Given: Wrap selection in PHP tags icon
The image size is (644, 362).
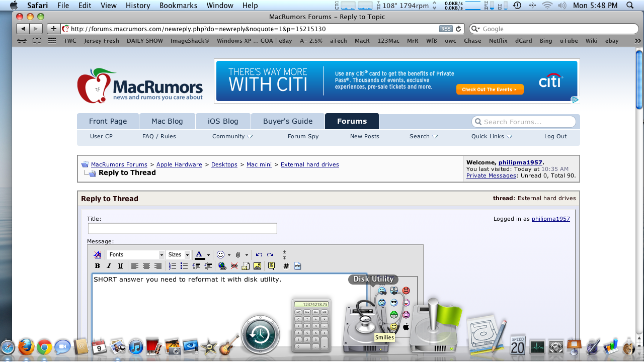Looking at the screenshot, I should (298, 266).
